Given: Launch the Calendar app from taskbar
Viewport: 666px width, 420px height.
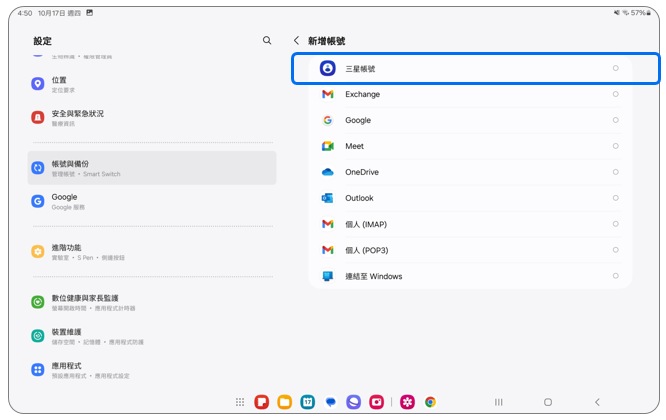Looking at the screenshot, I should click(x=308, y=402).
